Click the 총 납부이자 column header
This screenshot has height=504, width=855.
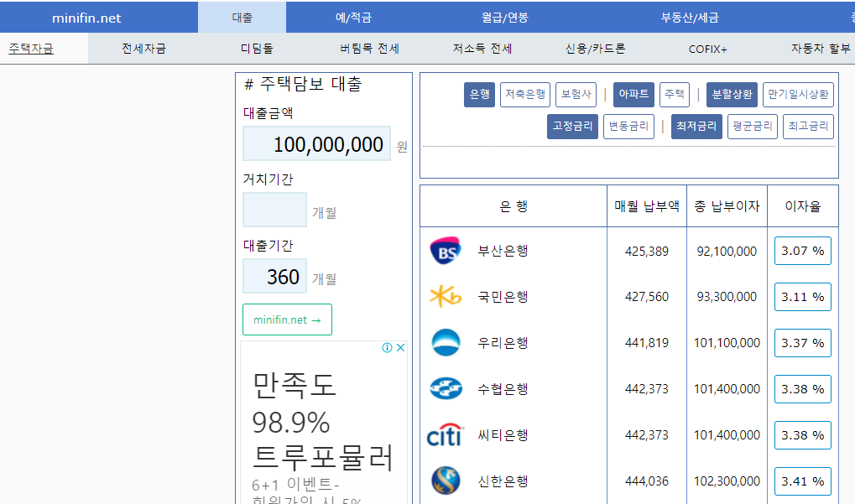tap(727, 206)
